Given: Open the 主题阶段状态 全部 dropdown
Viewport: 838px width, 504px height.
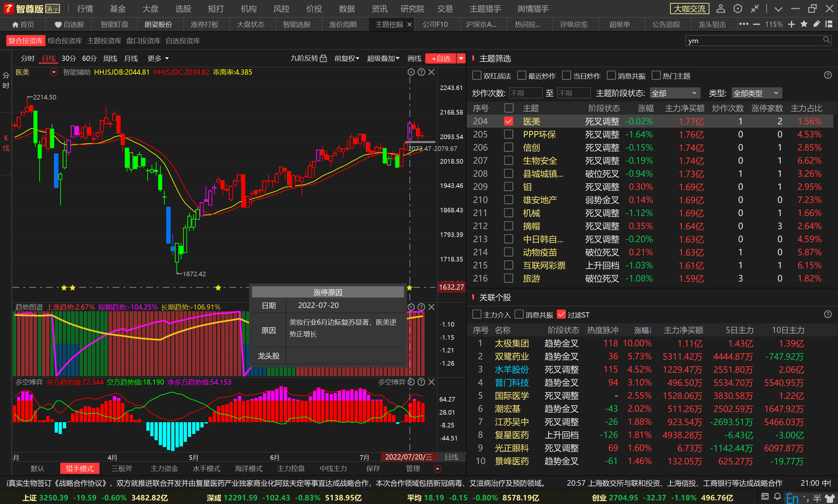Looking at the screenshot, I should point(675,93).
